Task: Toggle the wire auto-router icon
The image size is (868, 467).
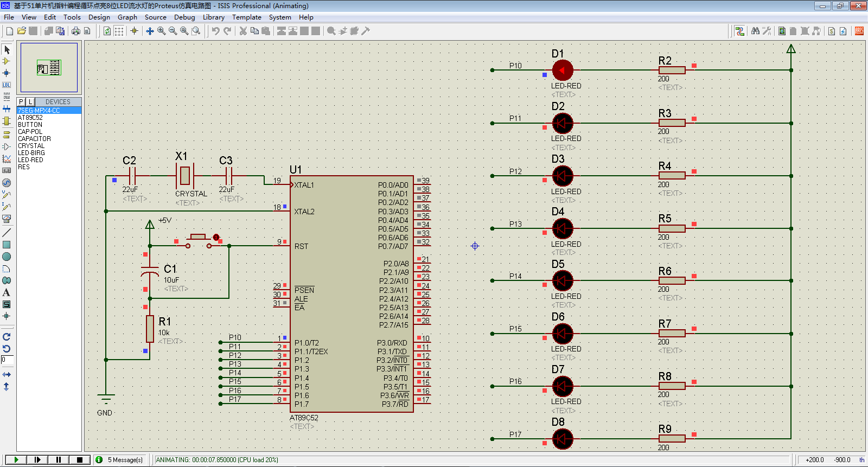Action: coord(739,31)
